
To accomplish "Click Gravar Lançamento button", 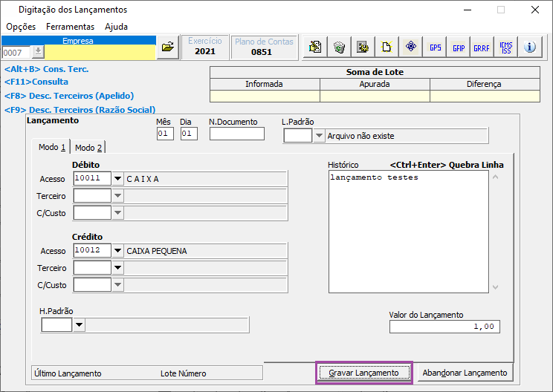I will (364, 373).
